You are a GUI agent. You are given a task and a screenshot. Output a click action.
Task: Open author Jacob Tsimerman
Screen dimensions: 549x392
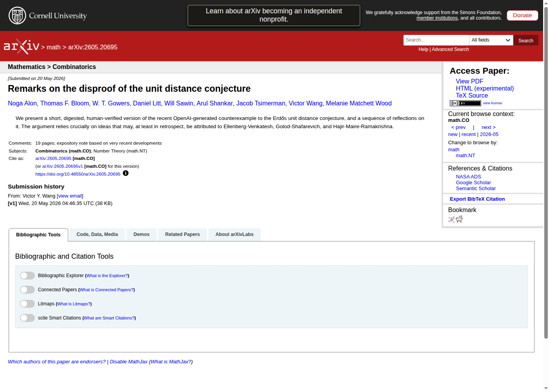click(x=261, y=103)
